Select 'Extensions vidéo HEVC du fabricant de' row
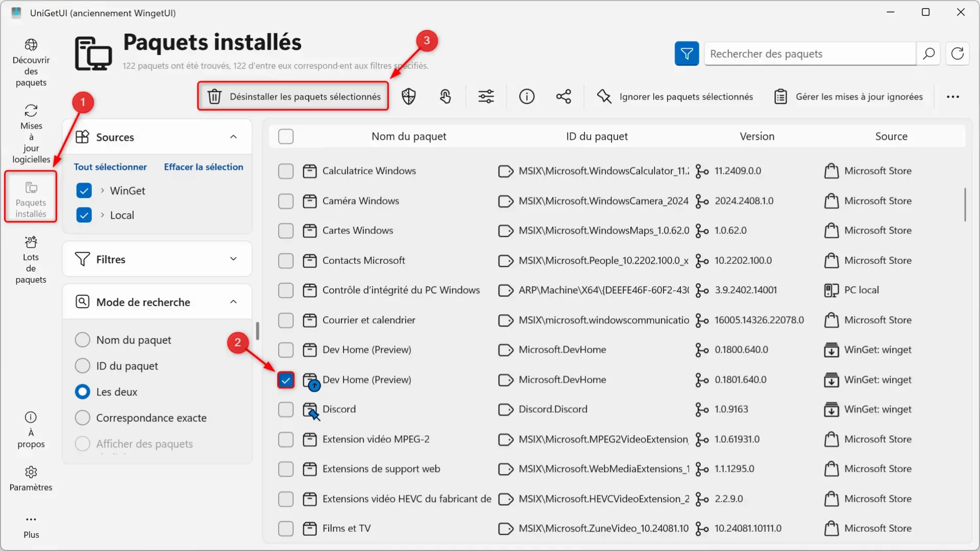The height and width of the screenshot is (551, 980). [x=618, y=499]
